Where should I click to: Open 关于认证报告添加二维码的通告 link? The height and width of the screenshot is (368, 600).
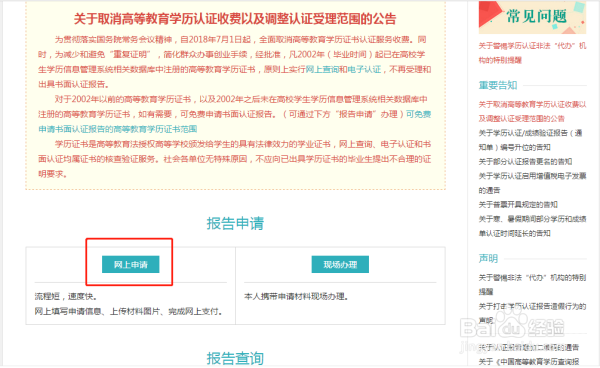[528, 347]
